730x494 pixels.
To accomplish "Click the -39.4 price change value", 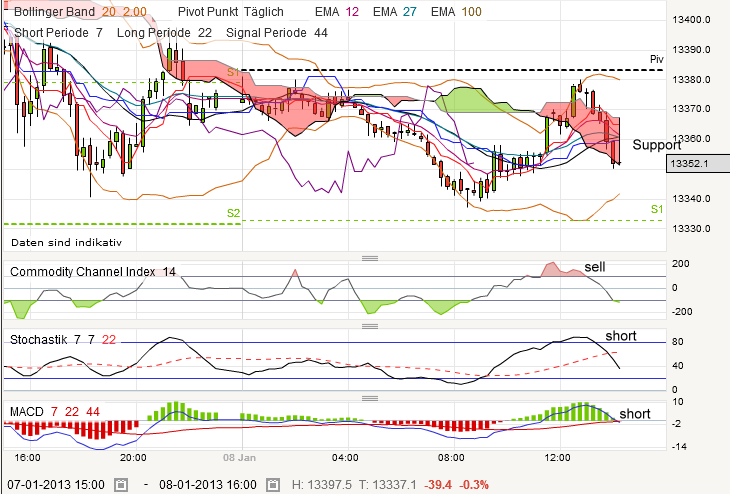I will (x=439, y=485).
